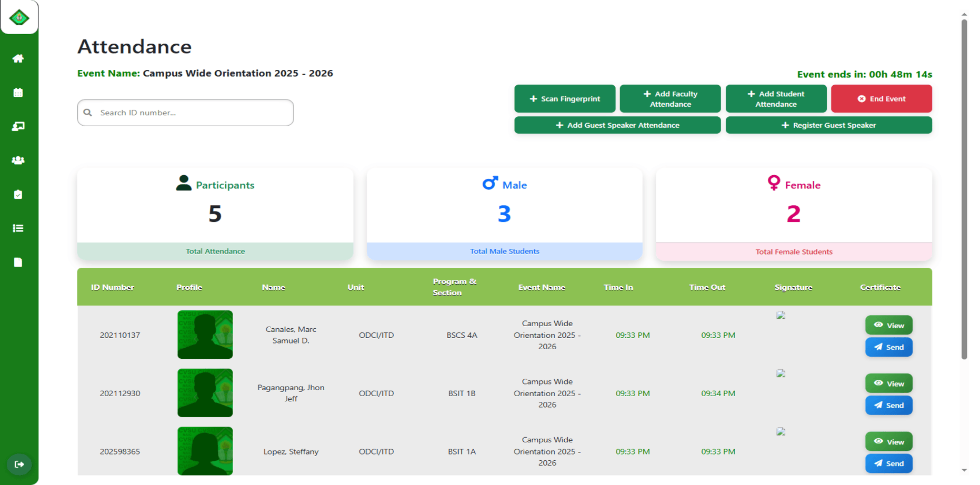
Task: Send certificate to Pagangpang, Jhon Jeff
Action: point(889,405)
